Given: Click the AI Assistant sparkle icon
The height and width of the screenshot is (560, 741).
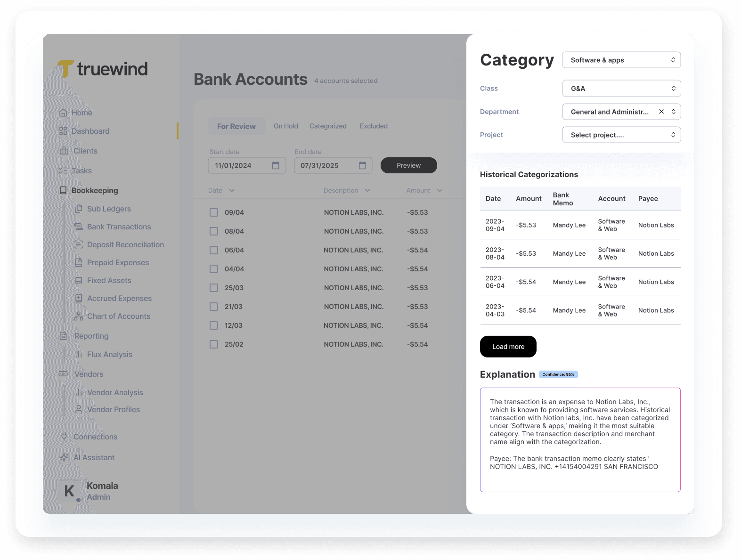Looking at the screenshot, I should tap(64, 457).
